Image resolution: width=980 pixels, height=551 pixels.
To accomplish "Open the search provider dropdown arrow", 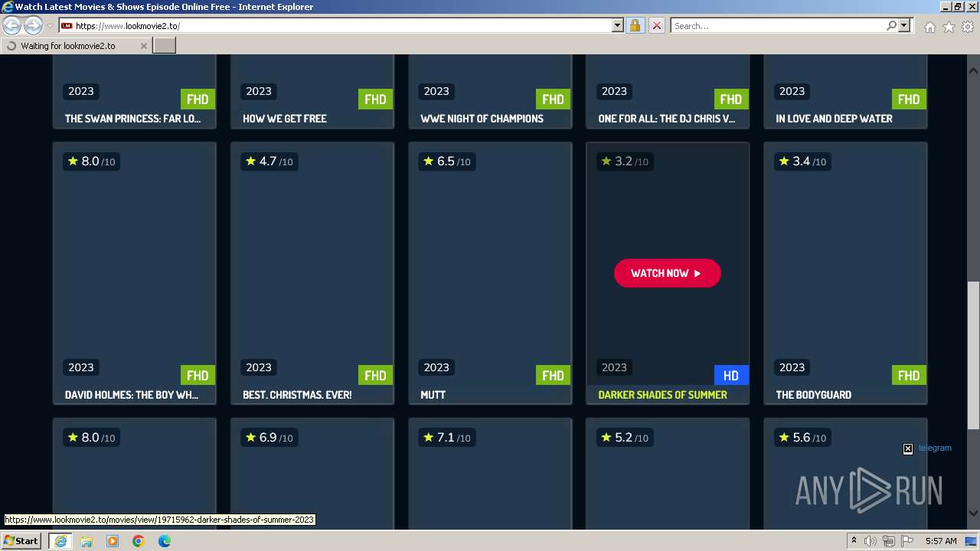I will click(904, 25).
